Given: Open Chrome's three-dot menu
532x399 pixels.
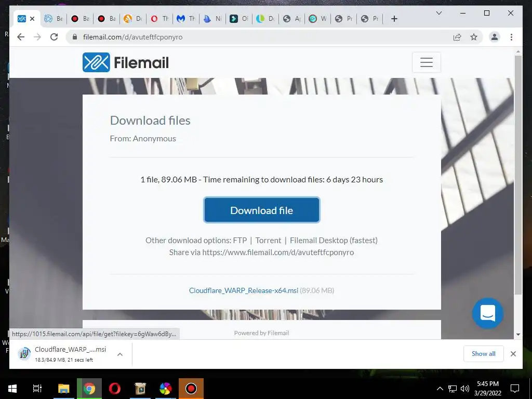Looking at the screenshot, I should click(511, 37).
